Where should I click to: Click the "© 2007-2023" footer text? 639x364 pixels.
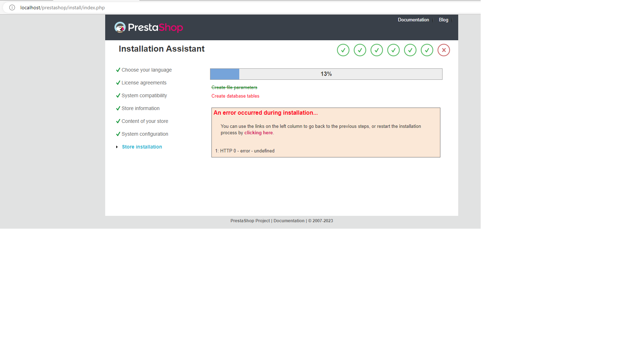[321, 221]
